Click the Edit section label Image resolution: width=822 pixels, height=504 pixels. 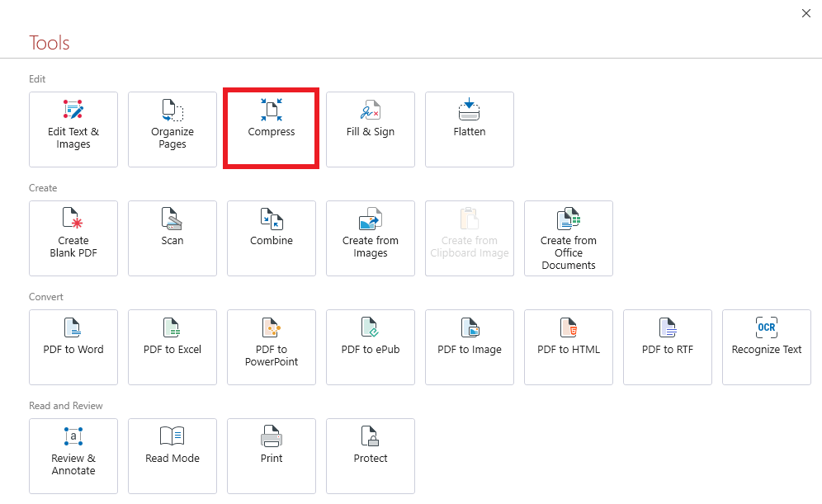(37, 79)
